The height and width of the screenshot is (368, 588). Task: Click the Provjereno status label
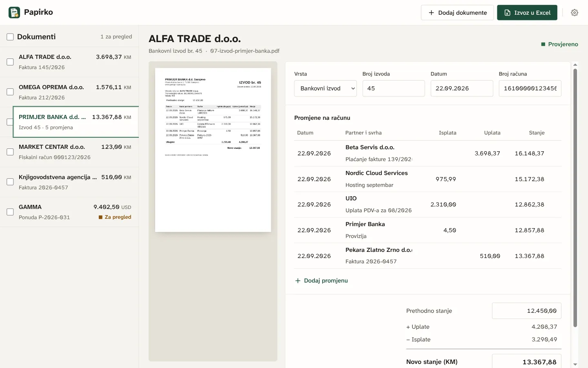[x=559, y=44]
